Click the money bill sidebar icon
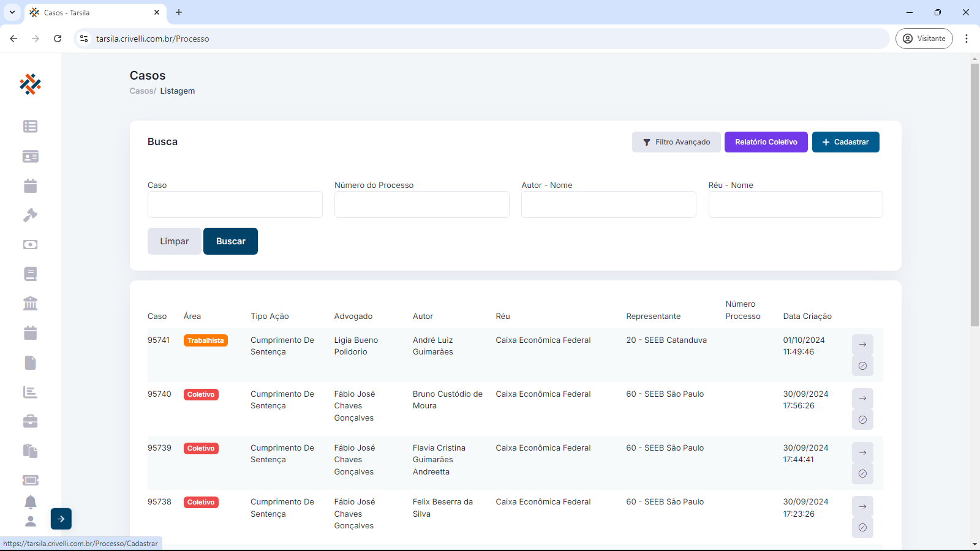 coord(30,244)
